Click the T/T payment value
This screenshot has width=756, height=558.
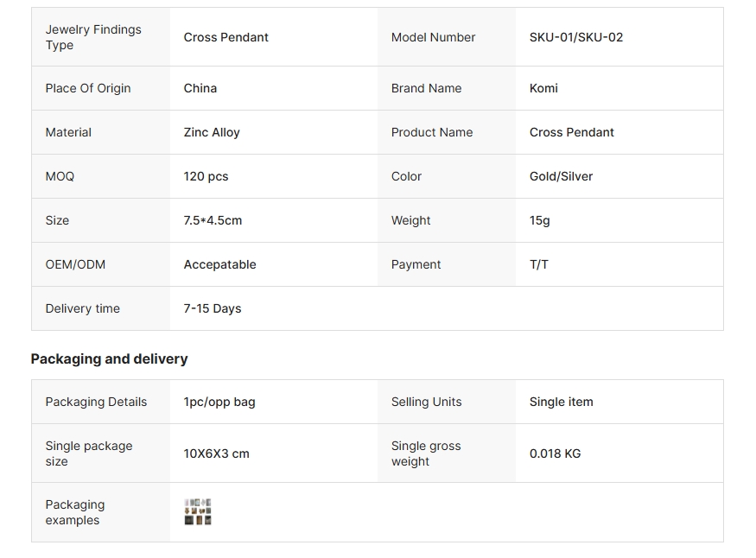click(x=538, y=264)
